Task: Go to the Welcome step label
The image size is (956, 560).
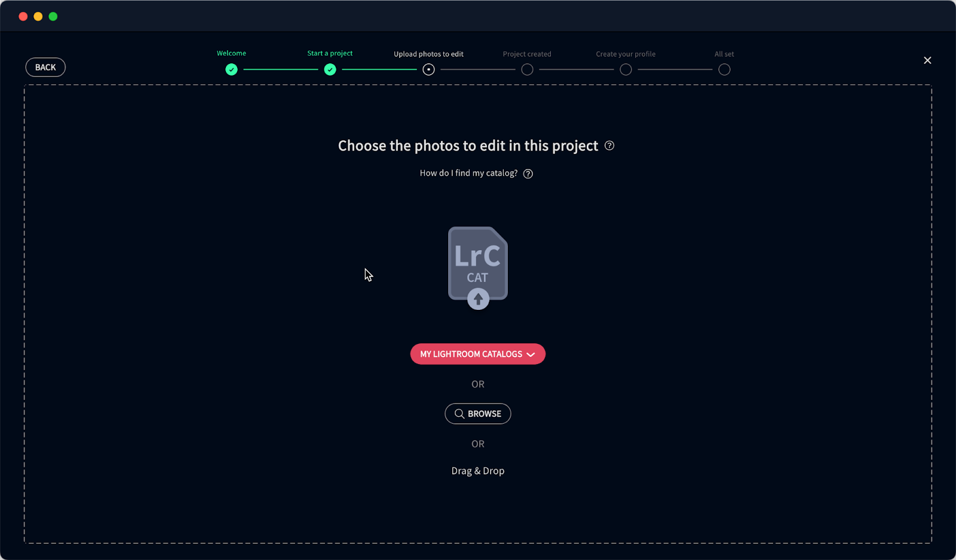Action: [231, 53]
